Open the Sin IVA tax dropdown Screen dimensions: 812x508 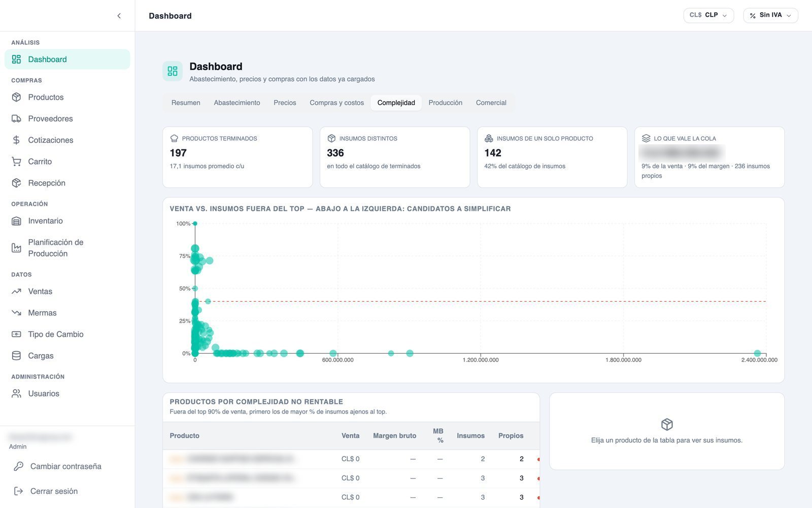coord(770,15)
